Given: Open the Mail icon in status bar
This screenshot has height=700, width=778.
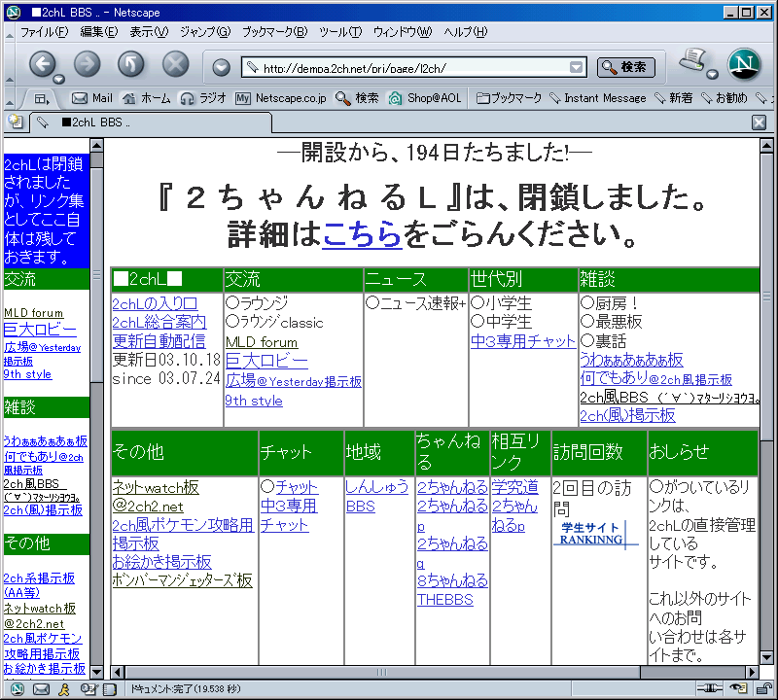Looking at the screenshot, I should (x=41, y=688).
